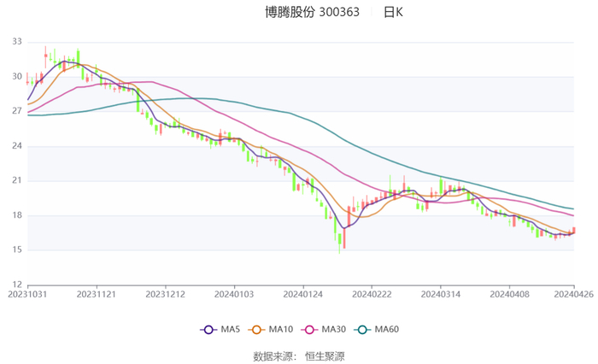Select the 20231031 start date axis label
The image size is (598, 364).
[27, 294]
